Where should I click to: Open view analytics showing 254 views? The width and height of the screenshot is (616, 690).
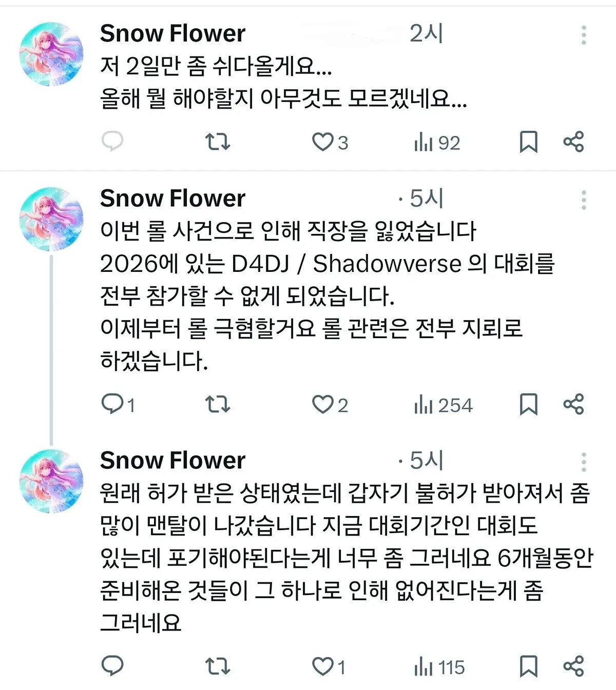pyautogui.click(x=441, y=405)
